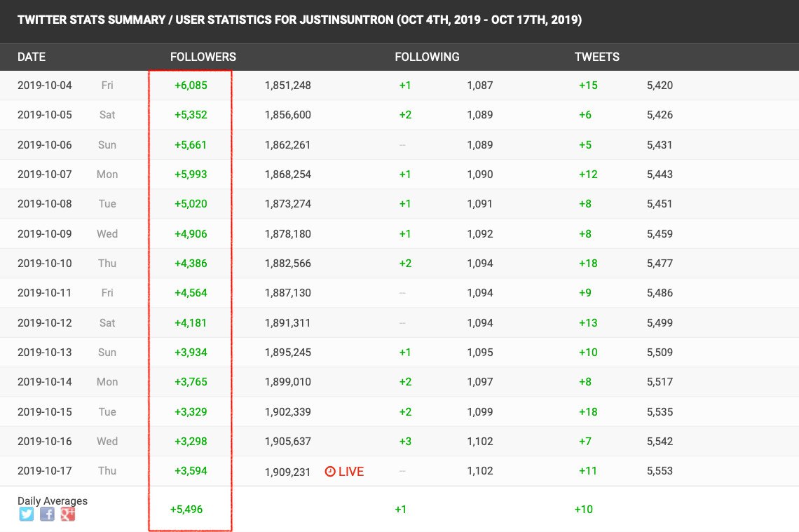Click follower gain +3,765
799x532 pixels.
(x=191, y=382)
